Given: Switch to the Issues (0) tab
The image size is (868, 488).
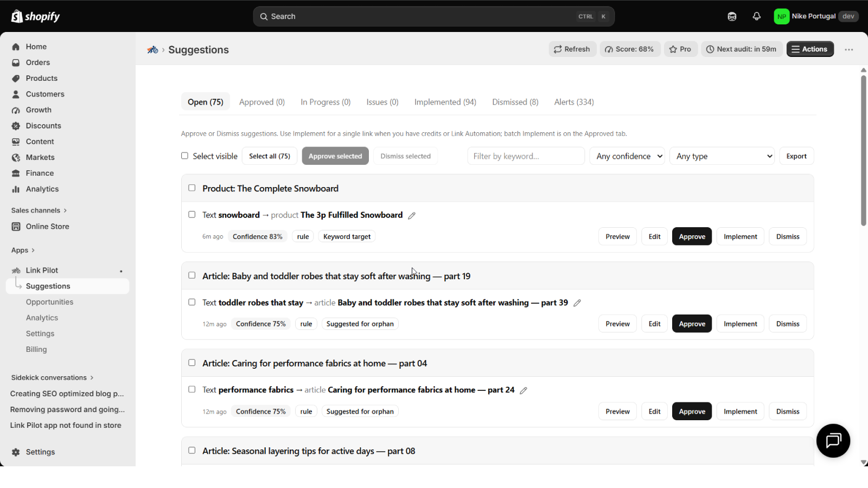Looking at the screenshot, I should coord(382,102).
